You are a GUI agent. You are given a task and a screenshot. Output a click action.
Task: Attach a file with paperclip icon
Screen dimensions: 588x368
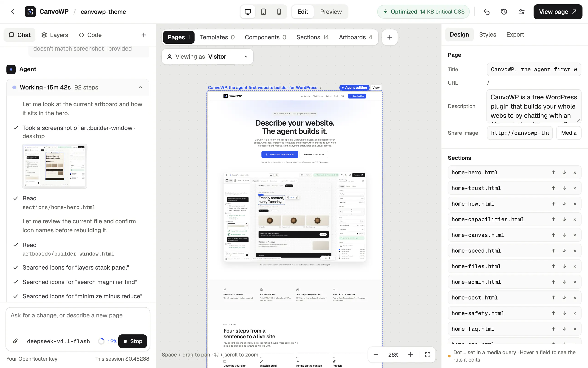pos(16,341)
